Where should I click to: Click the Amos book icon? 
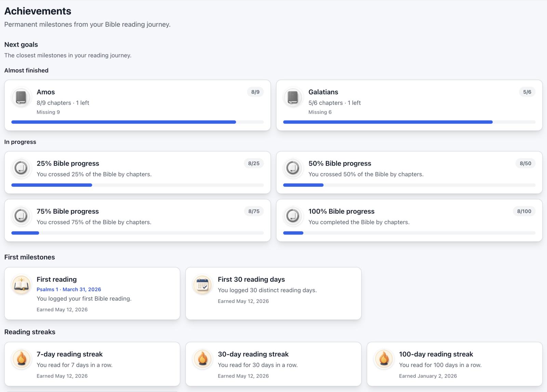point(21,97)
